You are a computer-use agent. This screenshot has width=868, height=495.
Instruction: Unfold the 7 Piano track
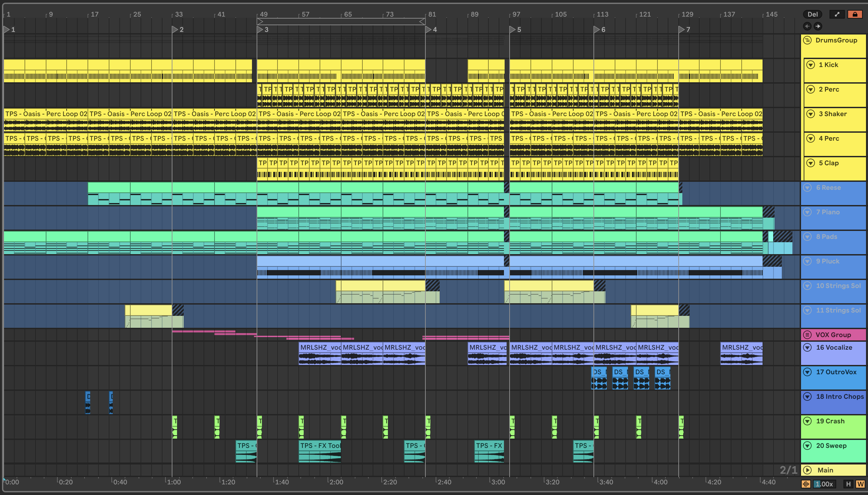point(808,212)
